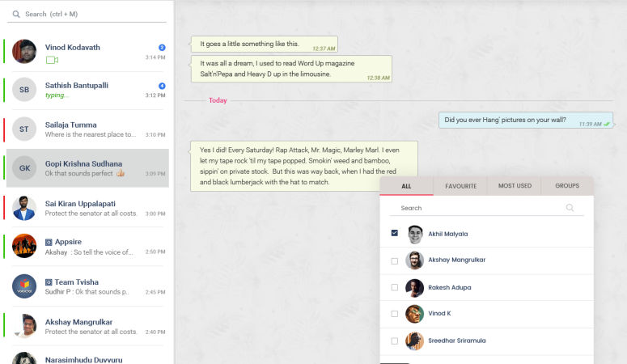Image resolution: width=627 pixels, height=364 pixels.
Task: Select the Akhil Malyala name
Action: 448,234
